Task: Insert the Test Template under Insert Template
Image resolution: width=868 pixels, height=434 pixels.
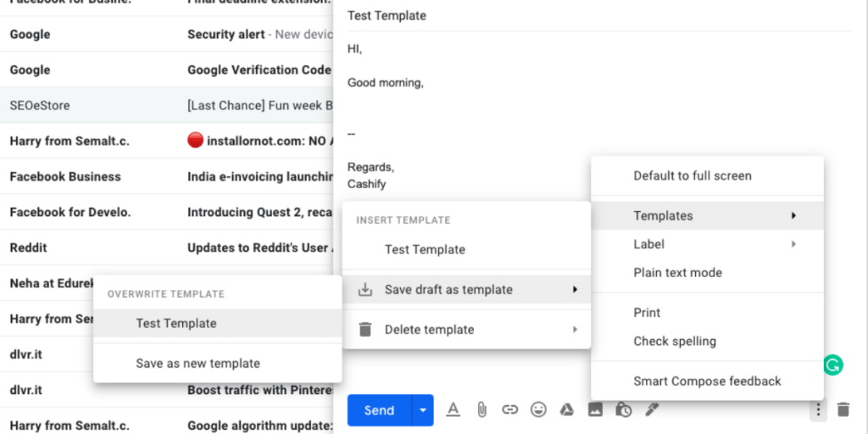Action: [x=466, y=250]
